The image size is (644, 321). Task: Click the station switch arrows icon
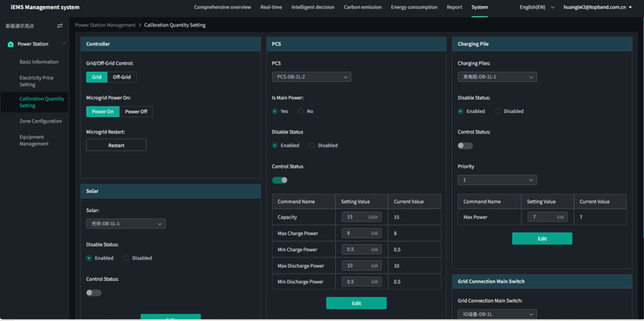(x=60, y=26)
